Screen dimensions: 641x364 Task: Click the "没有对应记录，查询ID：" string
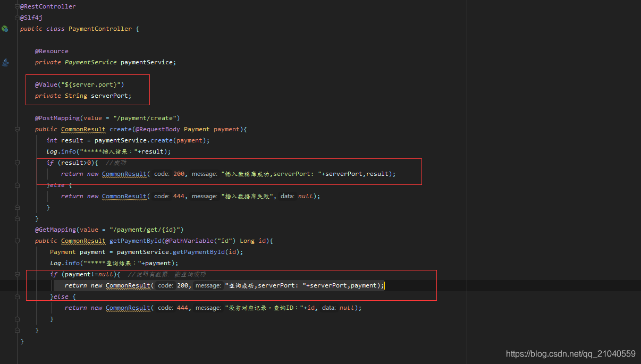pos(263,308)
